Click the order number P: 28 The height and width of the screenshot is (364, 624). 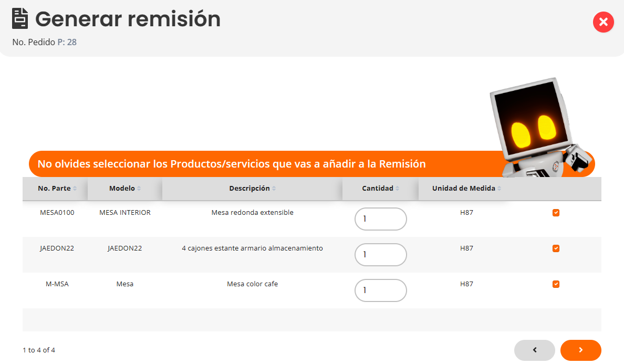tap(67, 42)
